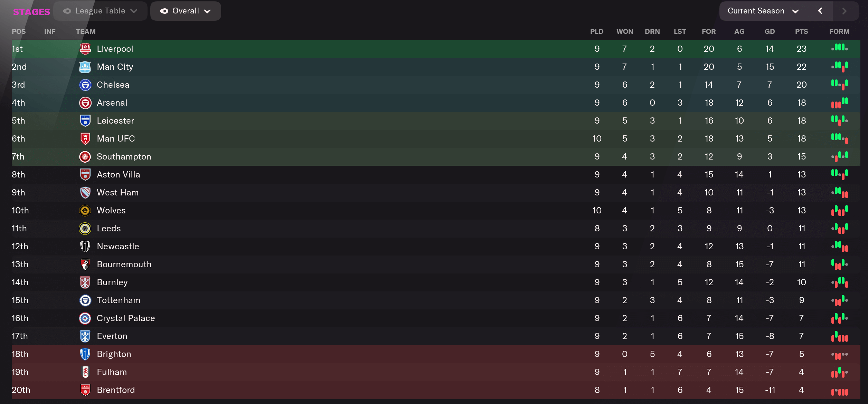Click the previous season arrow button
Viewport: 868px width, 404px height.
(820, 11)
